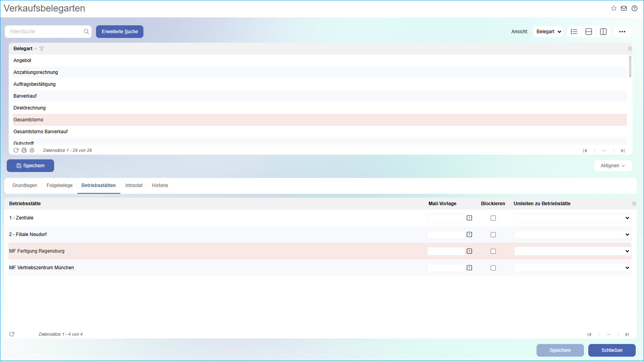Refresh the Betriebsstätten grid
Image resolution: width=644 pixels, height=361 pixels.
coord(12,334)
